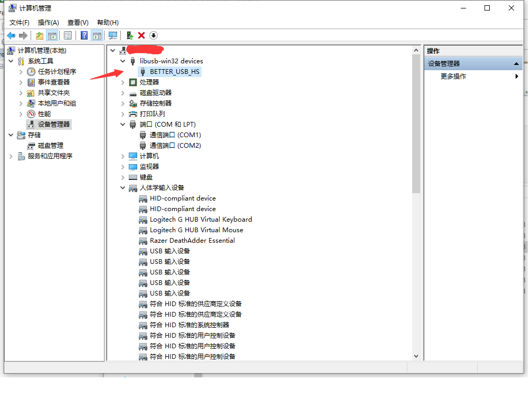
Task: Expand the 服务和应用程序 tree node
Action: pos(11,156)
